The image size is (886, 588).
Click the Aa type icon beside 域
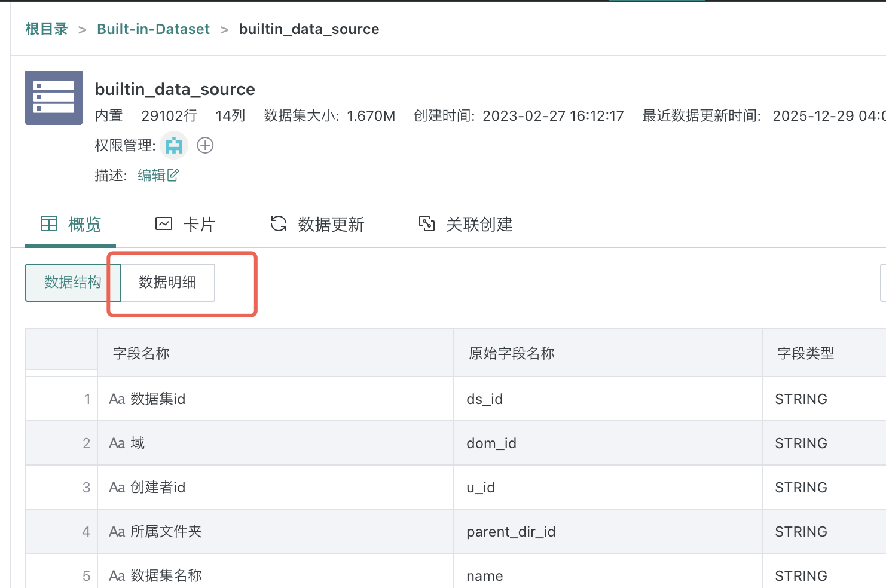tap(116, 443)
